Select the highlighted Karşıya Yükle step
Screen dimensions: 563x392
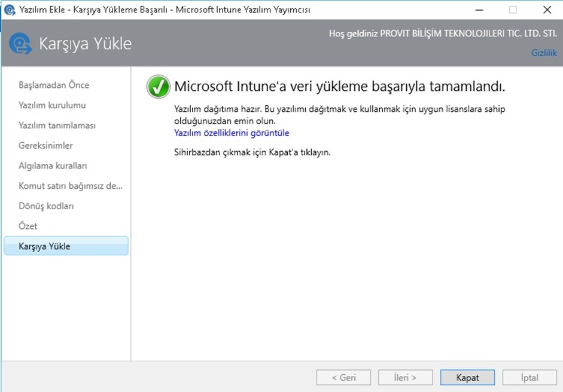coord(66,246)
